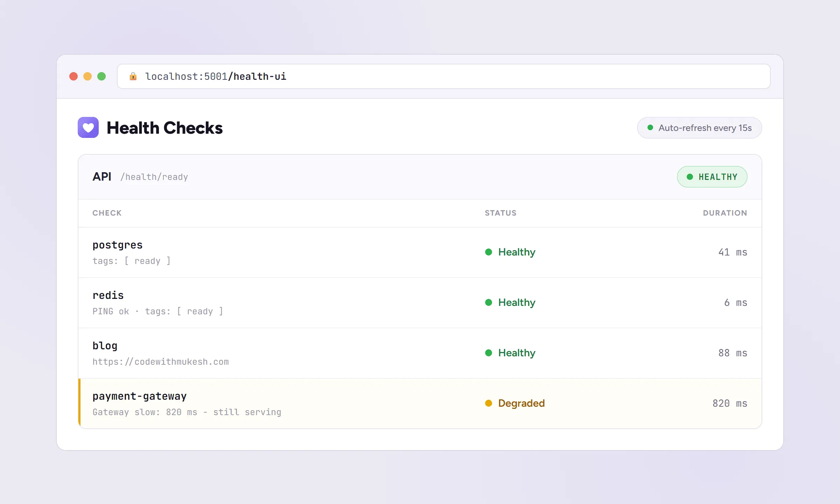This screenshot has height=504, width=840.
Task: Click the API heading
Action: pyautogui.click(x=102, y=176)
